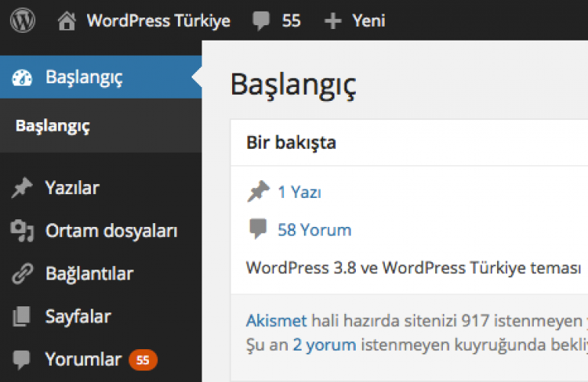Click the home icon in admin bar
The height and width of the screenshot is (382, 588).
click(66, 21)
